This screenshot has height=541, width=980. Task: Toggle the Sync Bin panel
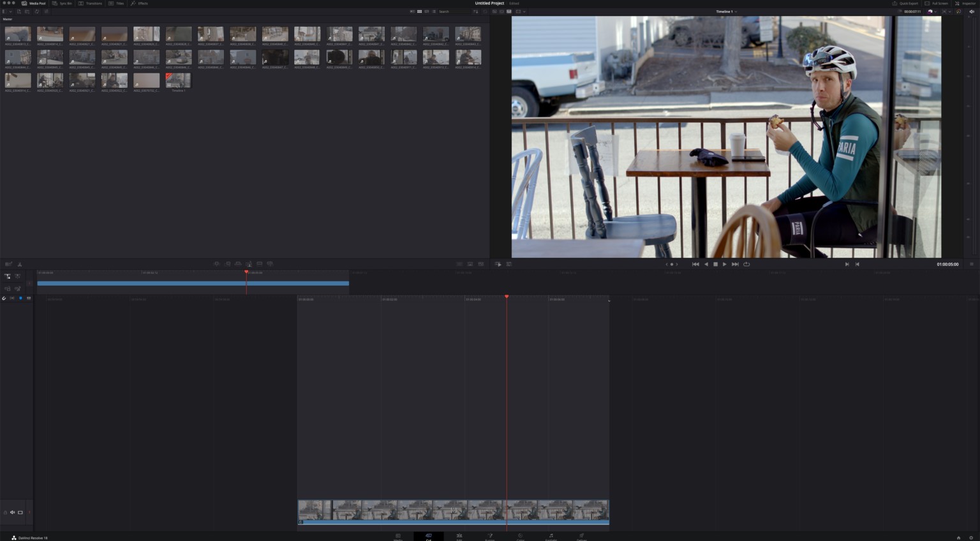click(x=62, y=3)
